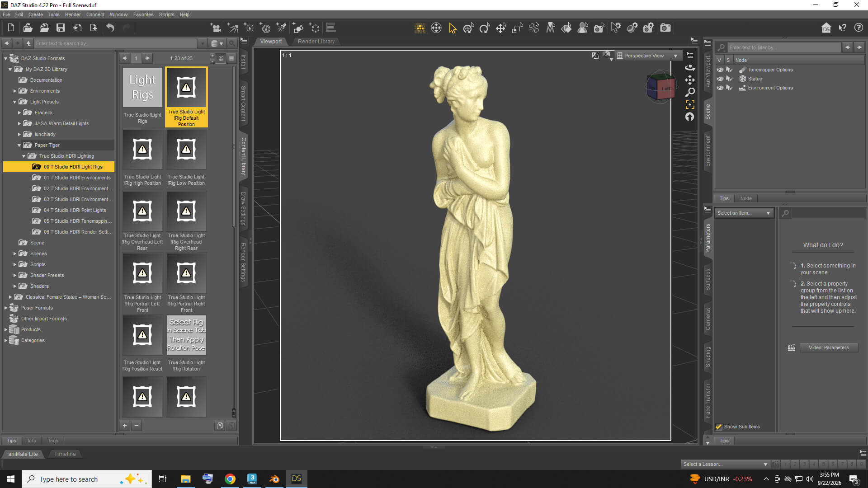Click the viewport zoom magnifier icon
The width and height of the screenshot is (868, 488).
690,92
